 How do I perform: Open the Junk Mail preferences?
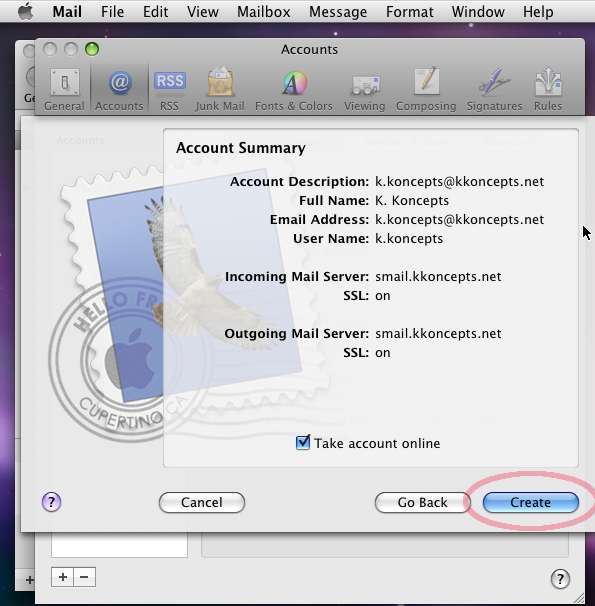coord(220,90)
